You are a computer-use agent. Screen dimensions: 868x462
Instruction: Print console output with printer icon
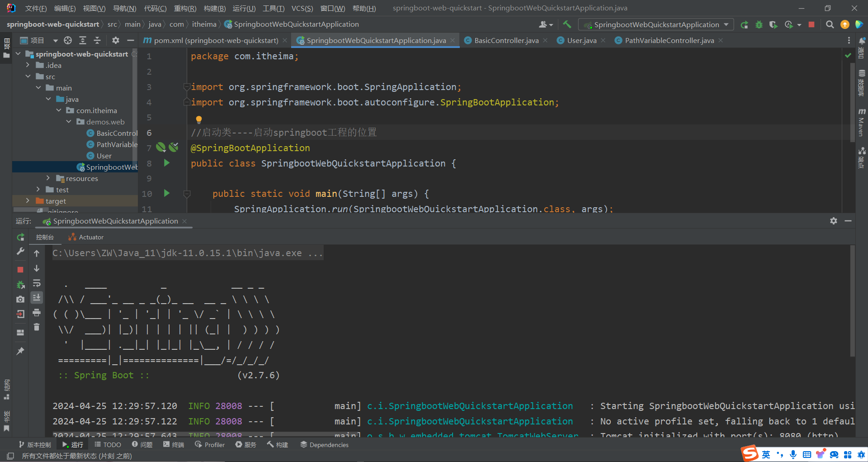(37, 313)
